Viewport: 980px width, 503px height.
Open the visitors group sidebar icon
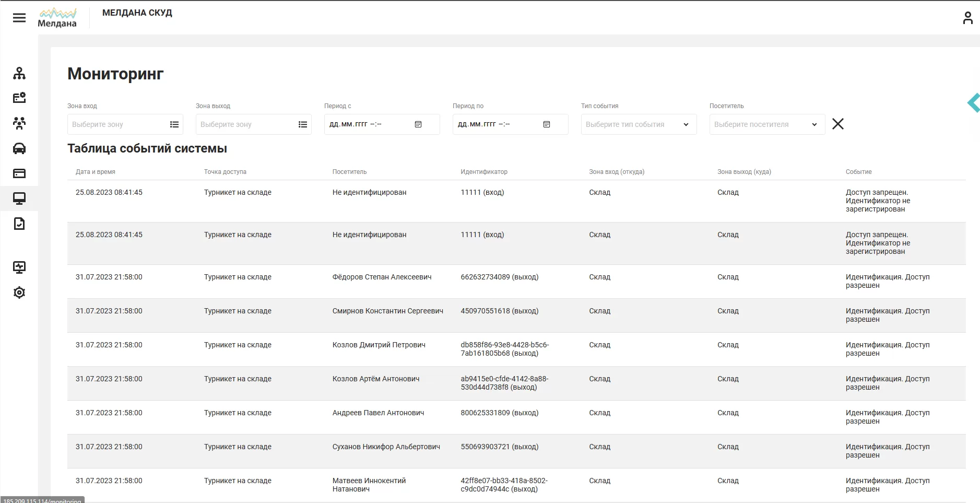19,123
